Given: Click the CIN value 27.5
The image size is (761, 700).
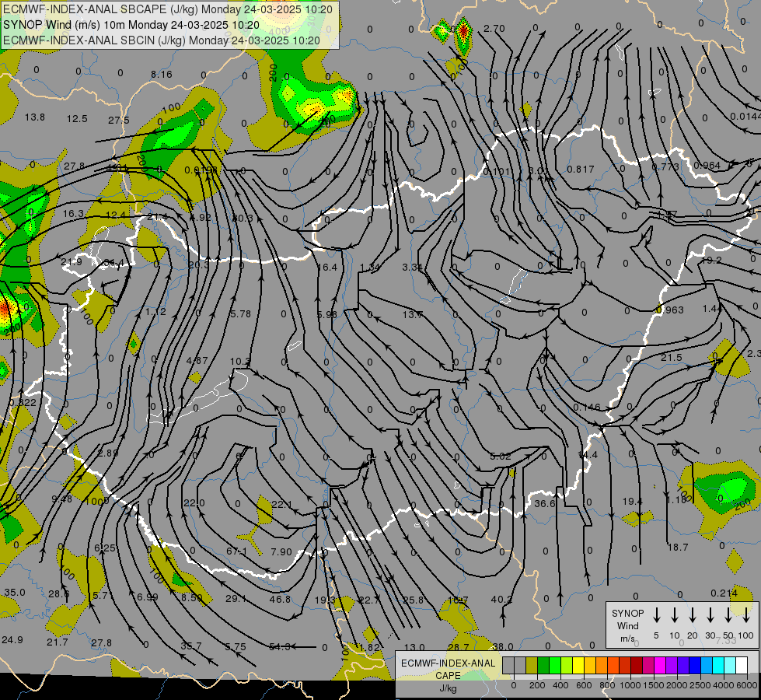Looking at the screenshot, I should click(119, 121).
